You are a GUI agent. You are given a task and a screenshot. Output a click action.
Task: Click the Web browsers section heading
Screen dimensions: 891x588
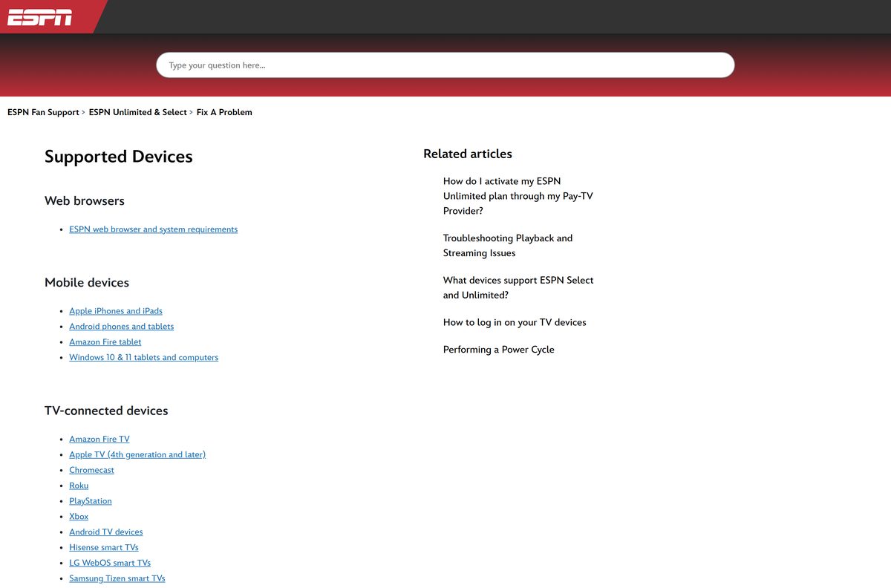pos(85,201)
